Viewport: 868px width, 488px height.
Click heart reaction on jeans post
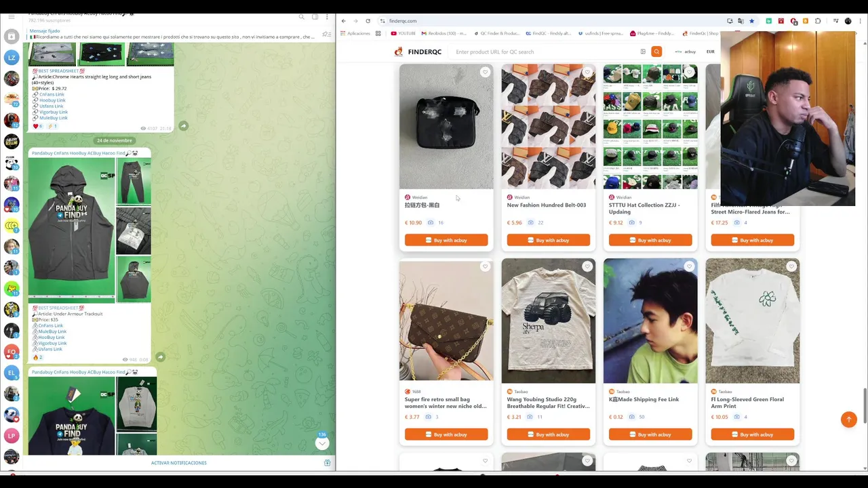coord(38,126)
